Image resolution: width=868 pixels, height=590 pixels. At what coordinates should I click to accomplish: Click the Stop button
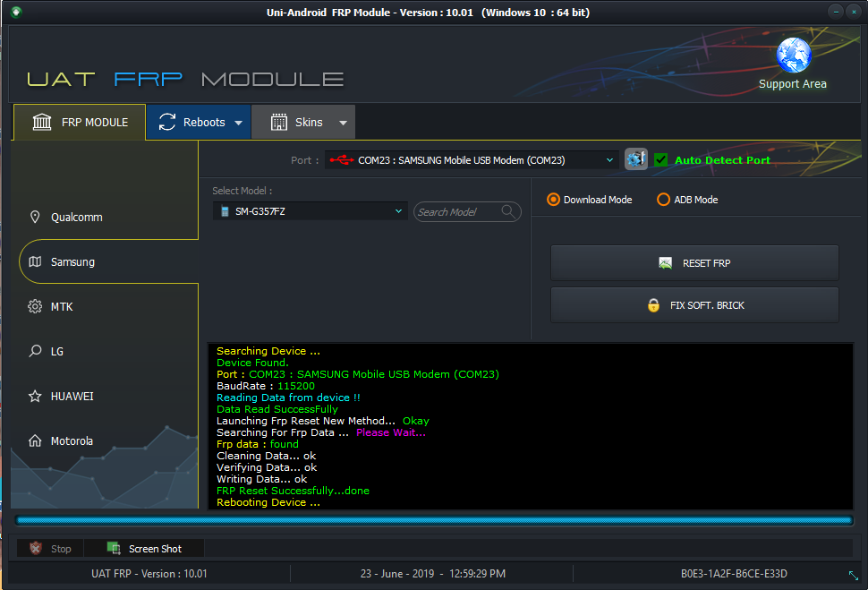[x=50, y=549]
